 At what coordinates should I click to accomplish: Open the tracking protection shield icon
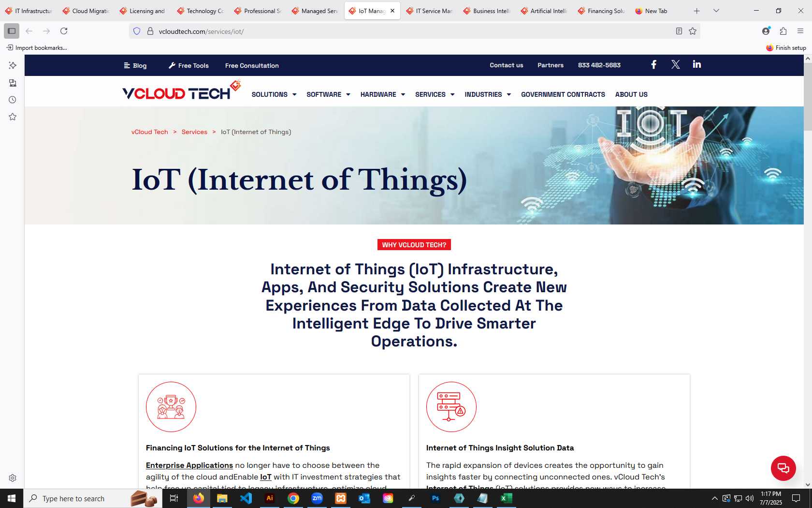point(137,31)
